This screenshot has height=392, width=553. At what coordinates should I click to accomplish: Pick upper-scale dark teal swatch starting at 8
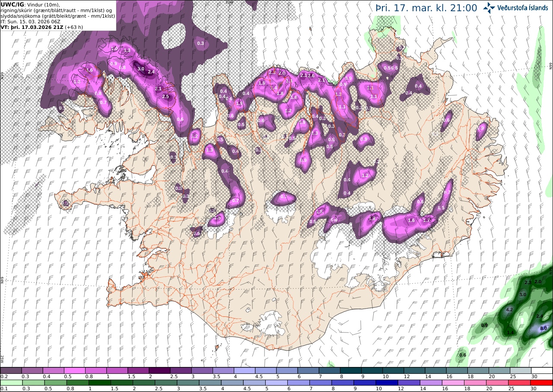tap(351, 370)
